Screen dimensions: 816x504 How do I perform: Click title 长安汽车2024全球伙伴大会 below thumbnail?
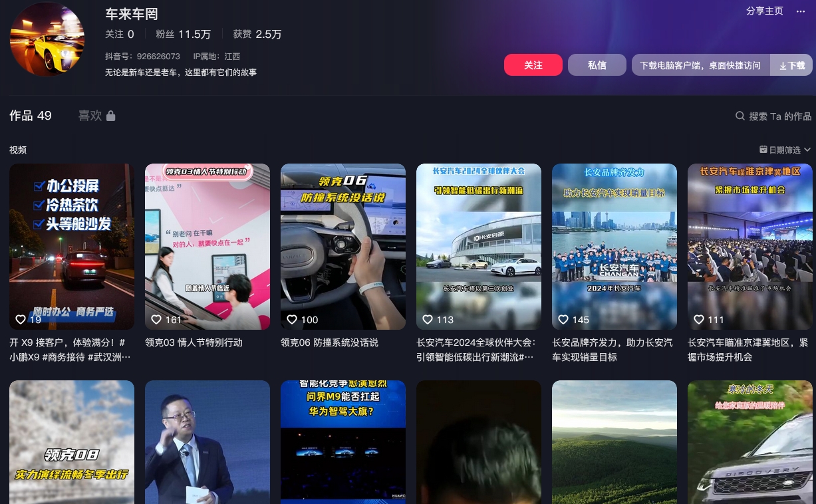coord(476,350)
